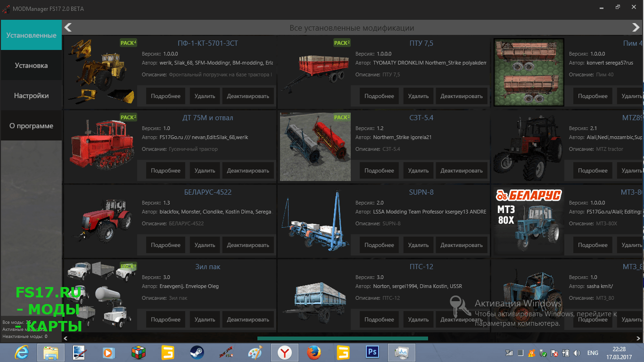Open Paint palette icon in taskbar

pos(255,352)
